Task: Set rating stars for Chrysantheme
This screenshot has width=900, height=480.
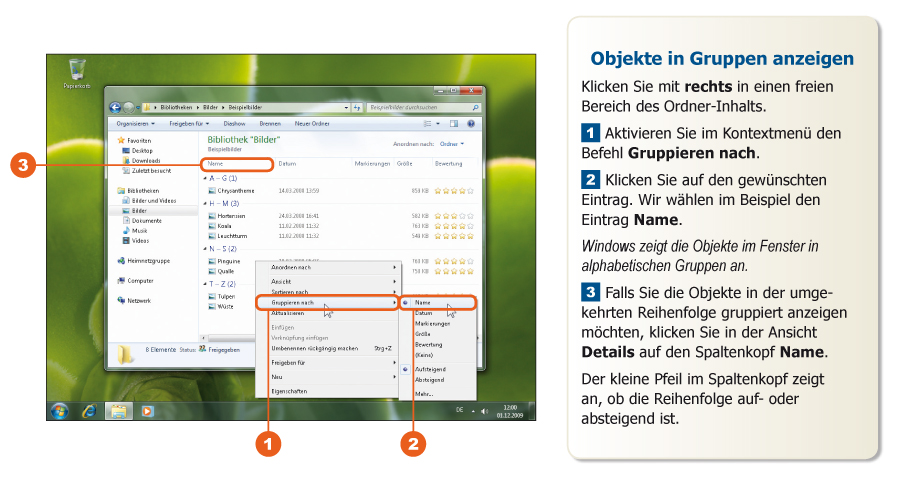Action: pyautogui.click(x=455, y=189)
